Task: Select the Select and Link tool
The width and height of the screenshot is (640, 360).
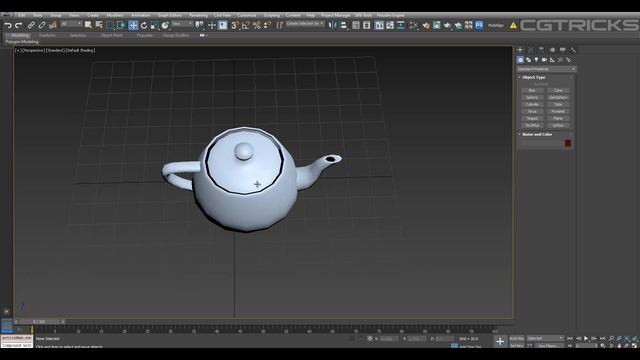Action: point(31,25)
